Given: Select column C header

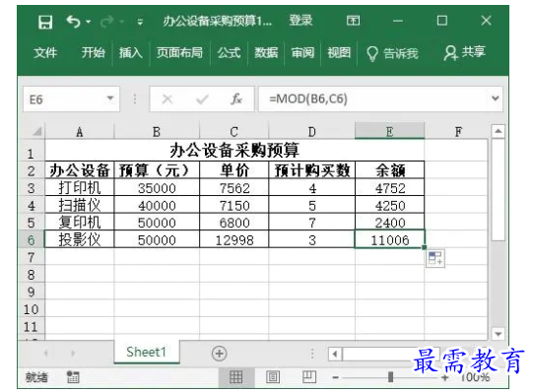Looking at the screenshot, I should pyautogui.click(x=233, y=131).
